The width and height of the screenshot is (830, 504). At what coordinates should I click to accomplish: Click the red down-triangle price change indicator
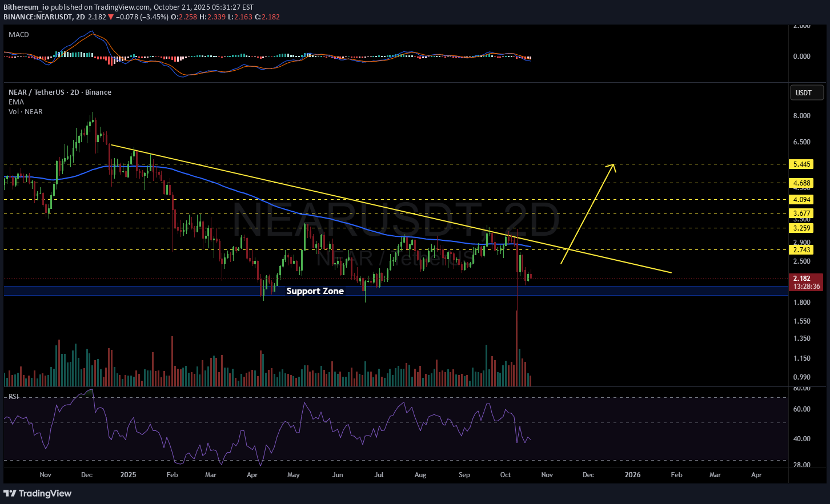pyautogui.click(x=111, y=17)
